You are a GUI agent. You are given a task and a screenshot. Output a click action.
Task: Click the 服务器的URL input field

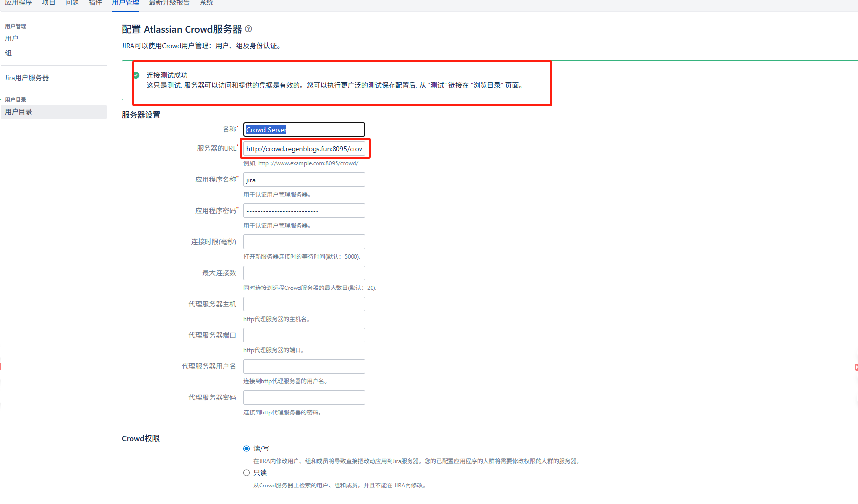(304, 149)
